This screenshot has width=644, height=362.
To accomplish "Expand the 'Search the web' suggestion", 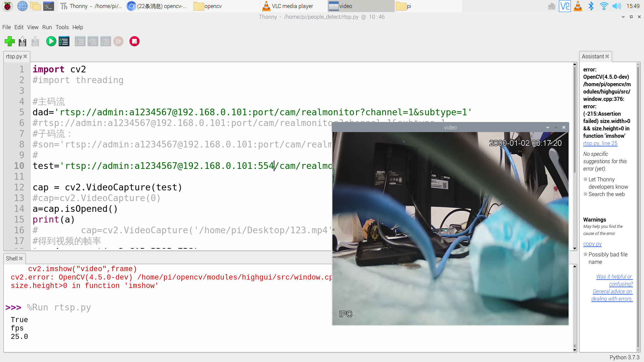I will click(x=586, y=194).
